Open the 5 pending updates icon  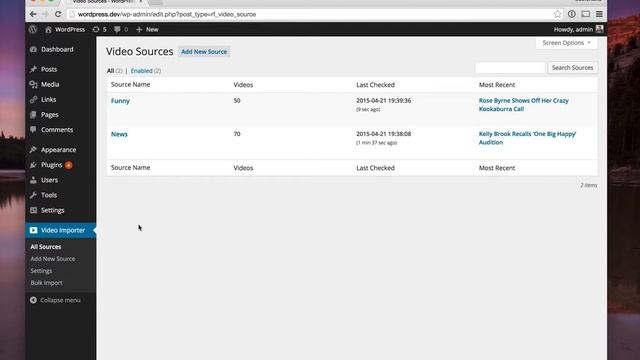point(100,29)
